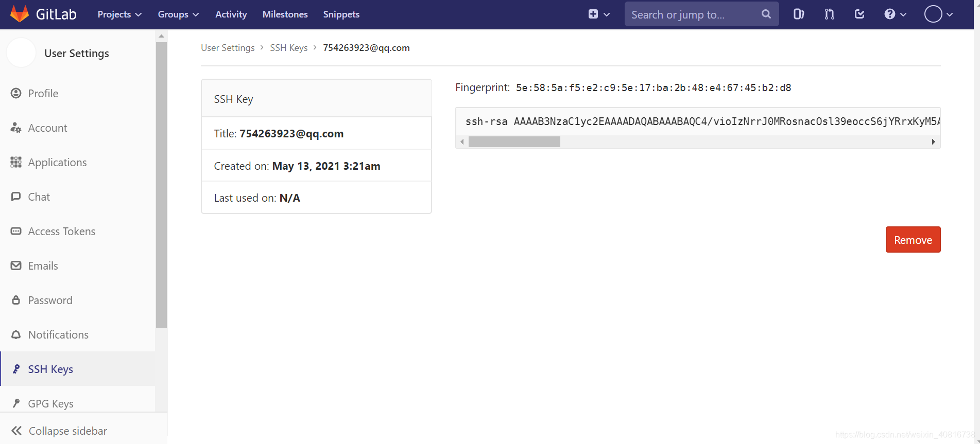Go to Activity page
The width and height of the screenshot is (980, 444).
(x=231, y=14)
